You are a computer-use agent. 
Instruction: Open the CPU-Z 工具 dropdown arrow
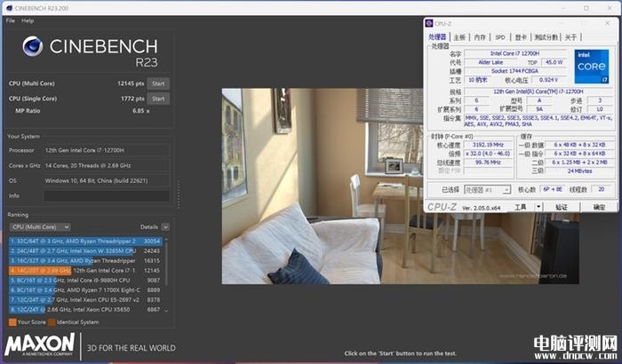click(538, 207)
